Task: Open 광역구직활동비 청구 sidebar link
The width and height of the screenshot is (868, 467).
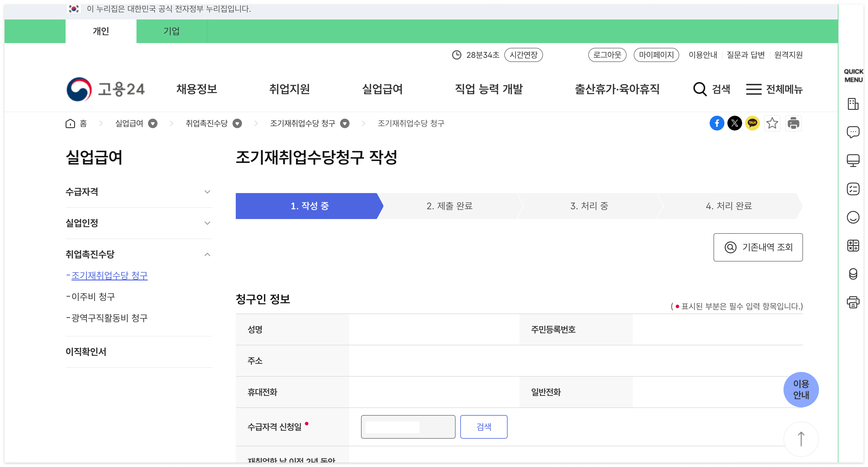Action: click(x=109, y=318)
